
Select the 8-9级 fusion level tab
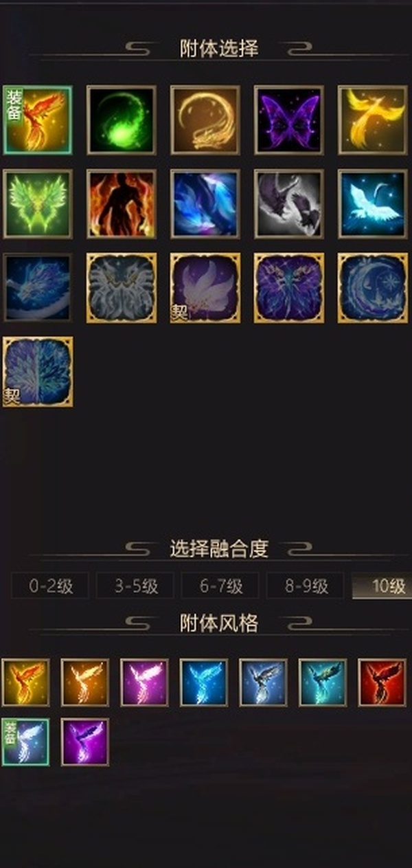(306, 586)
